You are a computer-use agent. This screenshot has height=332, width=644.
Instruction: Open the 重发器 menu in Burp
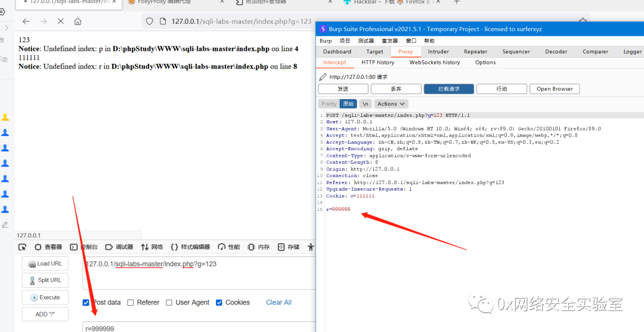390,41
